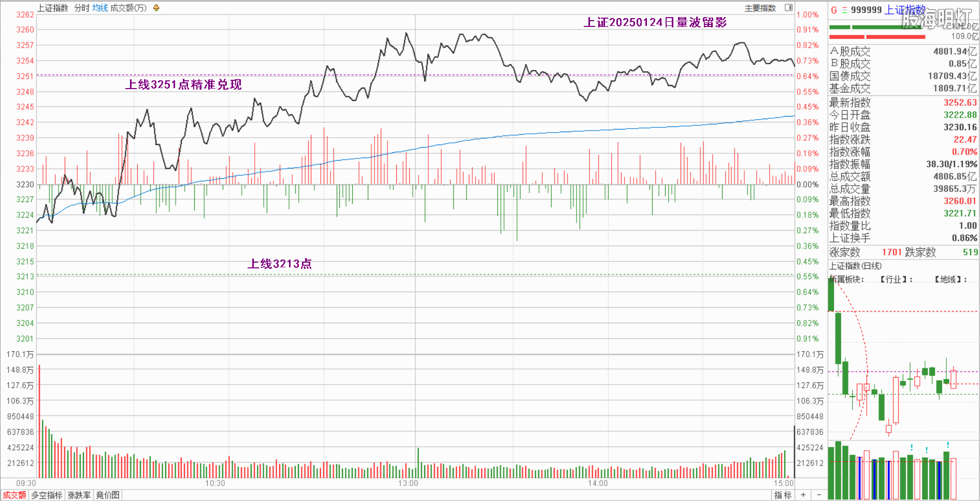This screenshot has height=501, width=980.
Task: Click total turnover 4806.85亿
Action: tap(955, 176)
